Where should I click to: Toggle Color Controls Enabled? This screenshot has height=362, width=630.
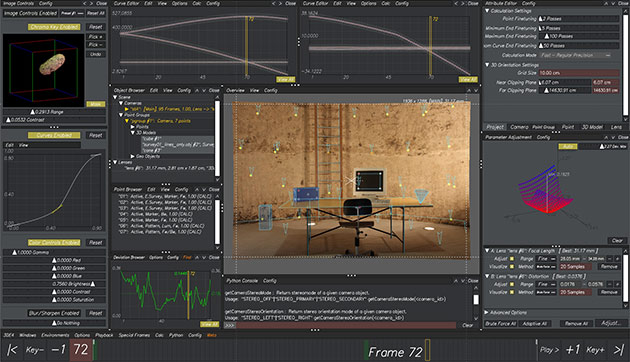pyautogui.click(x=54, y=243)
